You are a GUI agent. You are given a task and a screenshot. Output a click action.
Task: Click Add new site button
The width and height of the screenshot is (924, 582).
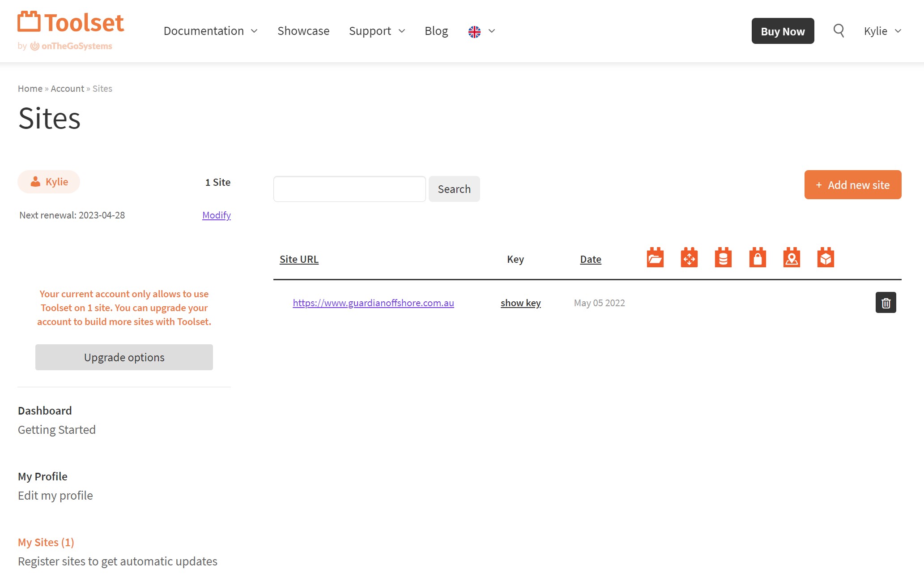tap(853, 184)
